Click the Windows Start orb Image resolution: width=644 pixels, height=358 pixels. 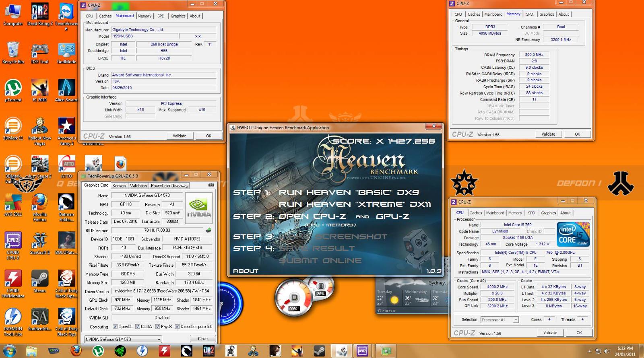tap(10, 351)
